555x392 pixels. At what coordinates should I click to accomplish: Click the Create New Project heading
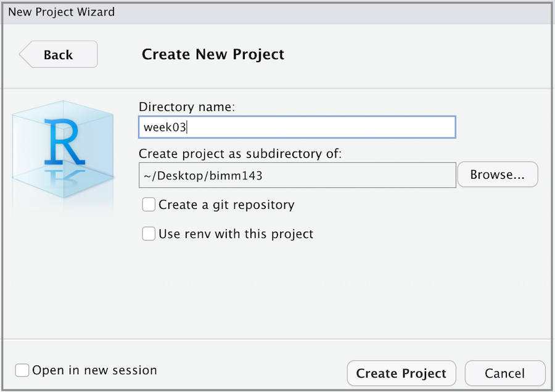tap(213, 54)
